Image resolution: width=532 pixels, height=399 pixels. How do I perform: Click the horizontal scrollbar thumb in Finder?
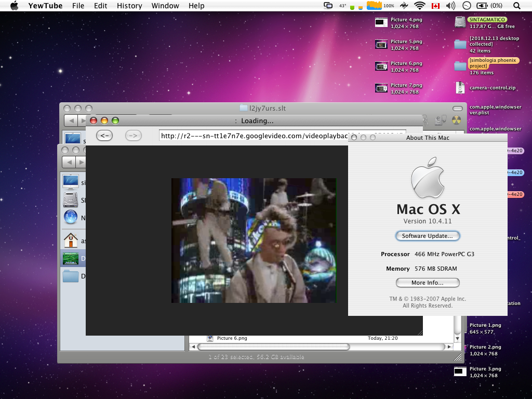[273, 347]
